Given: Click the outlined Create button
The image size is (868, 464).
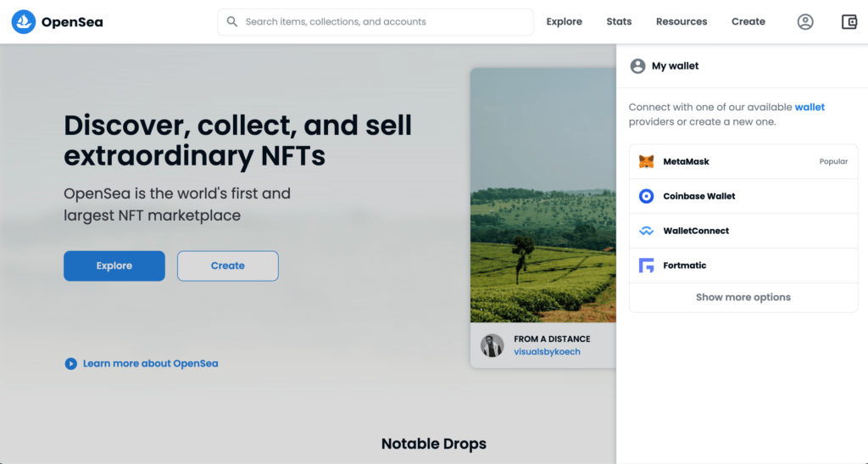Looking at the screenshot, I should [227, 266].
